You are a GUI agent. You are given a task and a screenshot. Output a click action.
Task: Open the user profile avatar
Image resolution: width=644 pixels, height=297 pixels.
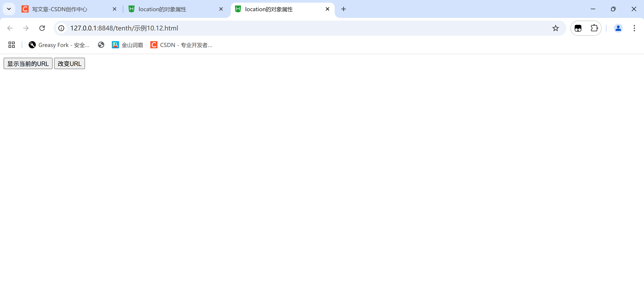pos(618,28)
